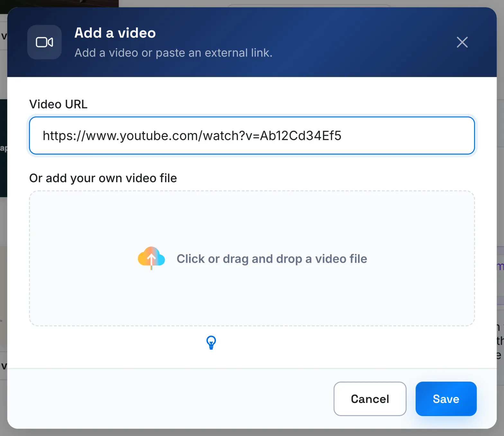The height and width of the screenshot is (436, 504).
Task: Click the cloud upload icon
Action: click(x=151, y=258)
